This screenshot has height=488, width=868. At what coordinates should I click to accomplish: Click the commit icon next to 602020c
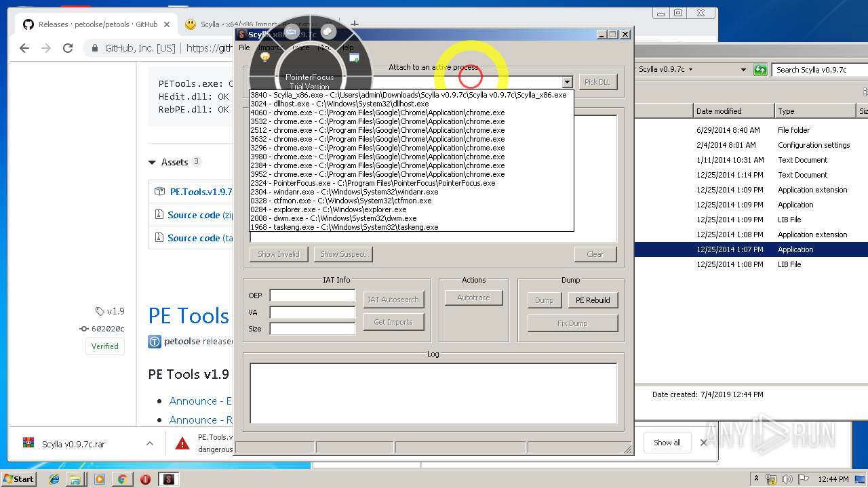[x=84, y=329]
